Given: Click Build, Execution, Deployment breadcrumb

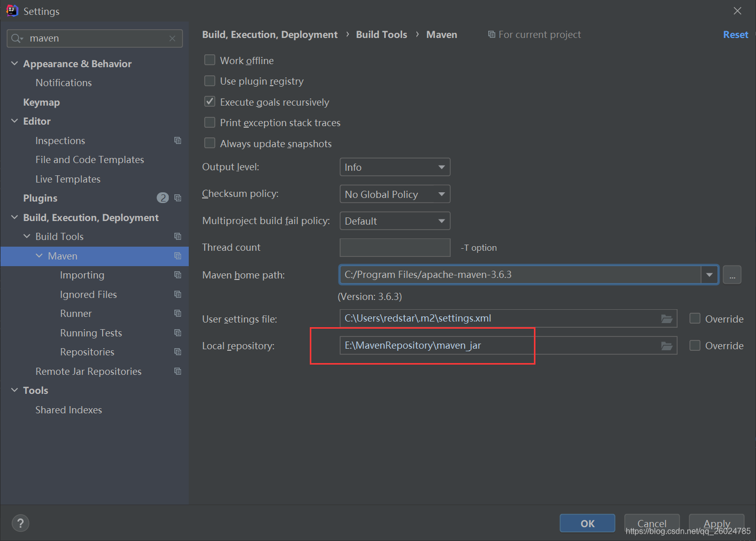Looking at the screenshot, I should point(270,34).
